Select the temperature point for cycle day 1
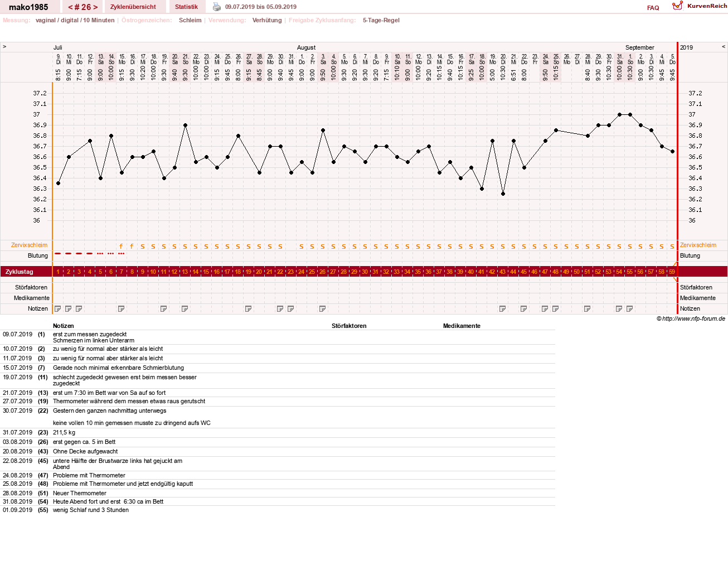The width and height of the screenshot is (728, 565). coord(58,183)
